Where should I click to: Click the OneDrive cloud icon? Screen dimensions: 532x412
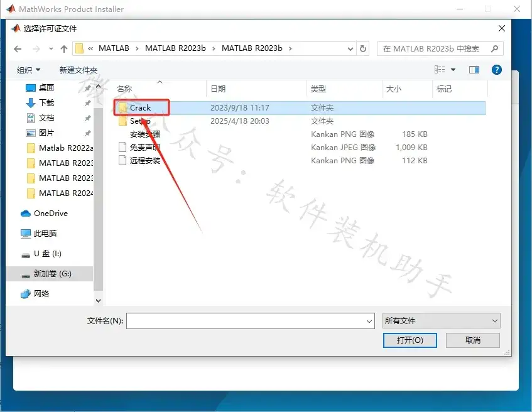[26, 214]
